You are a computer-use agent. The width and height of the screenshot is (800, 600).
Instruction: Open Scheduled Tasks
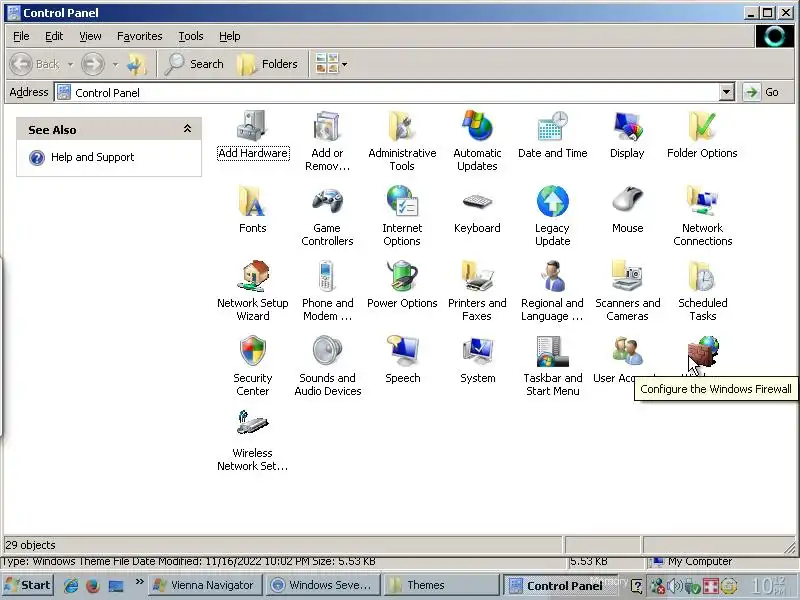coord(703,290)
